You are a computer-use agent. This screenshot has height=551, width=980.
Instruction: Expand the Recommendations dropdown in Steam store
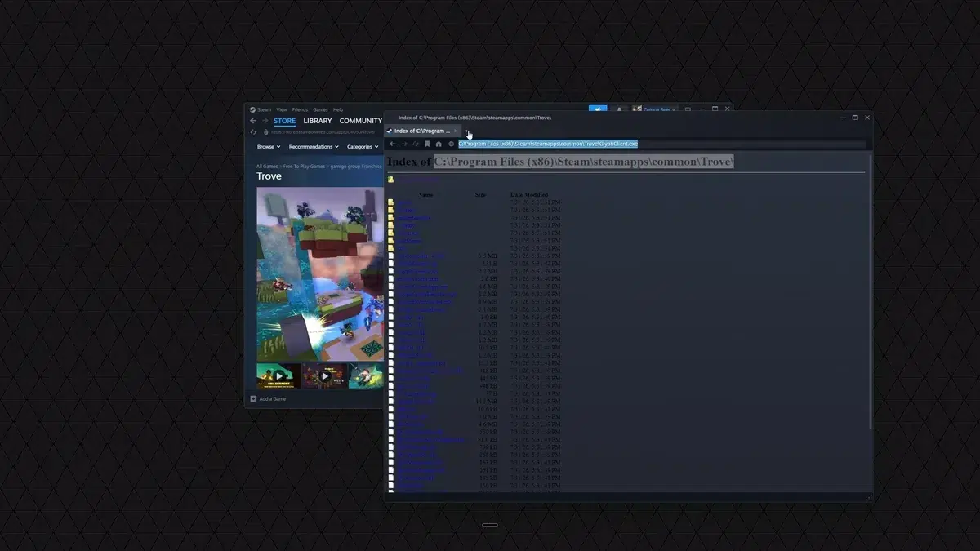pyautogui.click(x=314, y=147)
